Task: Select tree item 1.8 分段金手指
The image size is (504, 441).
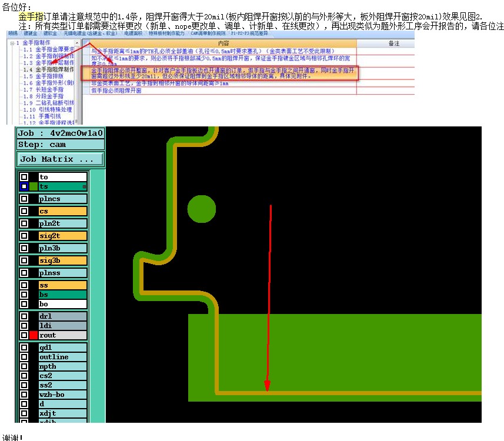Action: point(43,96)
